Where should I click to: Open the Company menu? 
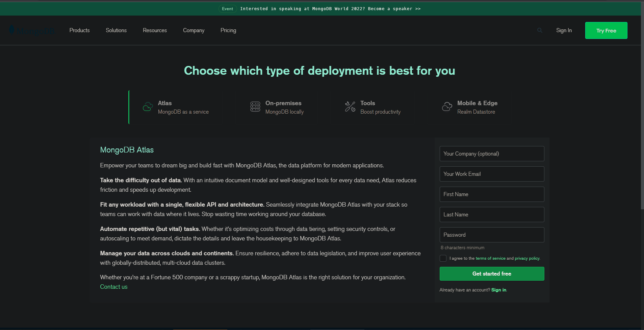click(x=194, y=30)
